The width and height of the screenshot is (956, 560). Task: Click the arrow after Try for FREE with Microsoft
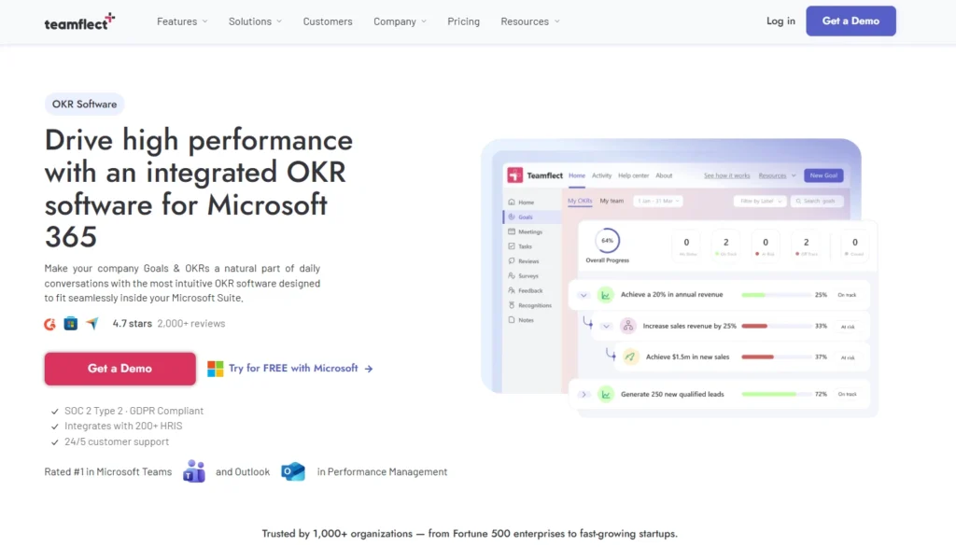pyautogui.click(x=368, y=369)
